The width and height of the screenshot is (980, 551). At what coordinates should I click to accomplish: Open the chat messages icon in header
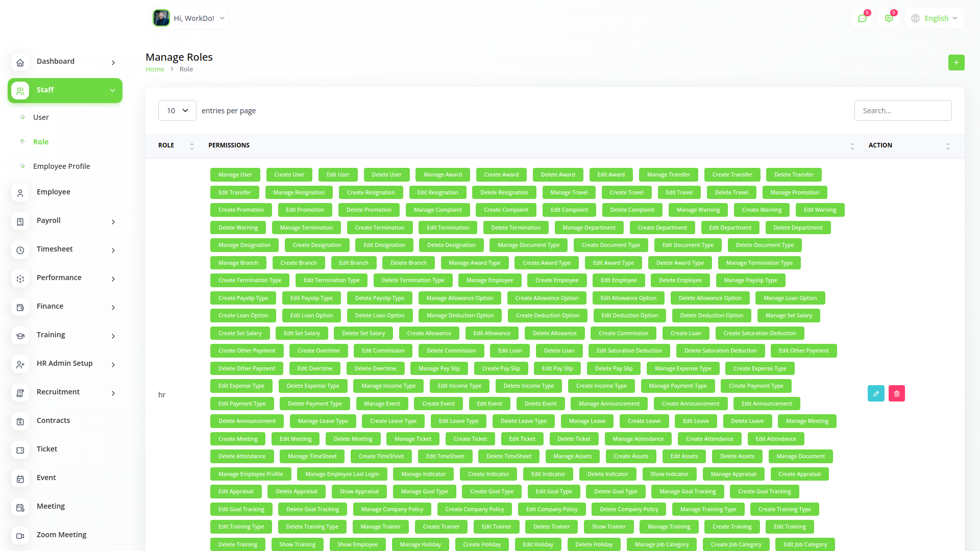tap(862, 18)
